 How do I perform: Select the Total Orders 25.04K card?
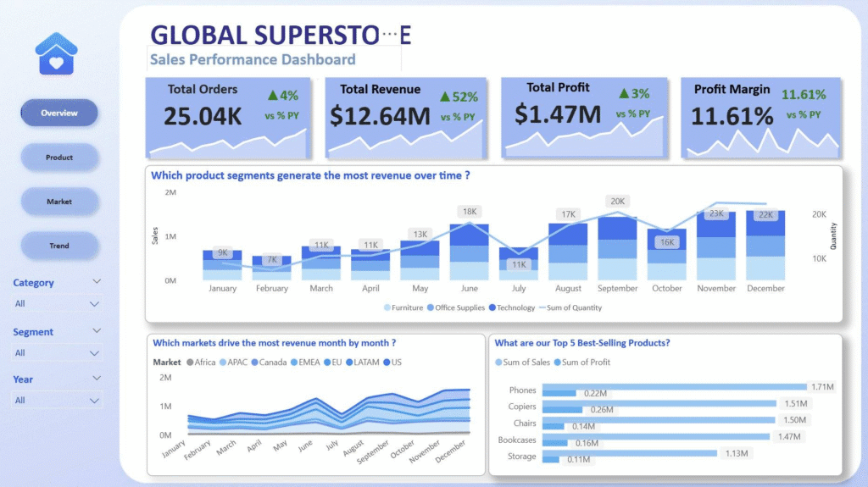click(x=227, y=119)
